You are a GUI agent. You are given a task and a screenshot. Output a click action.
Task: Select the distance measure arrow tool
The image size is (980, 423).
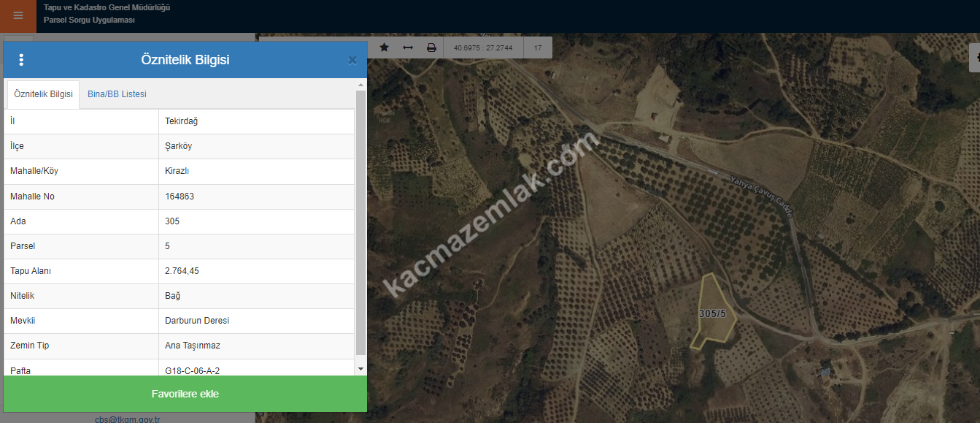point(408,47)
